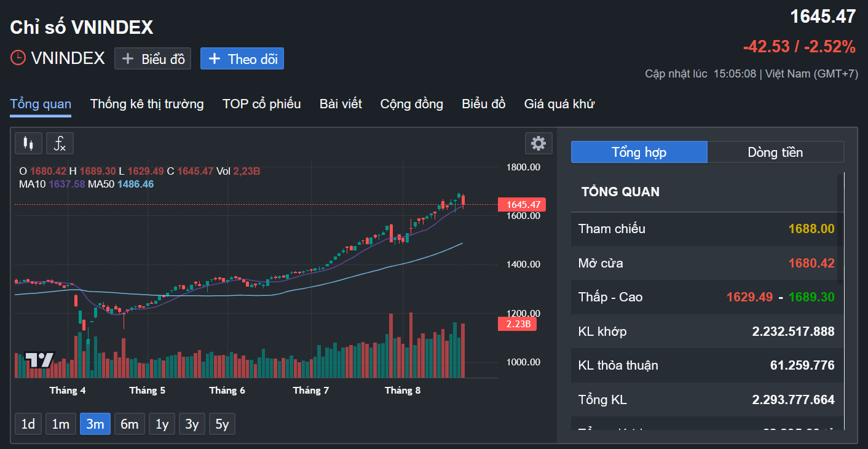
Task: Open the TOP cổ phiếu tab
Action: tap(261, 104)
